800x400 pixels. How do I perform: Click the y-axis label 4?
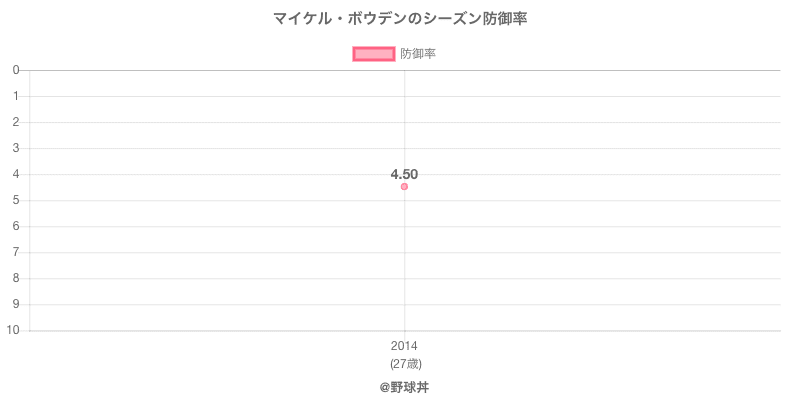(x=17, y=174)
